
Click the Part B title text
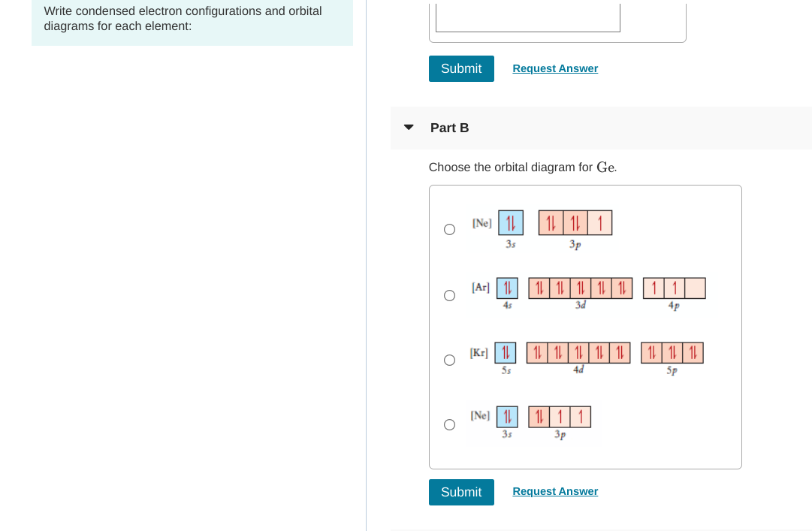tap(449, 128)
